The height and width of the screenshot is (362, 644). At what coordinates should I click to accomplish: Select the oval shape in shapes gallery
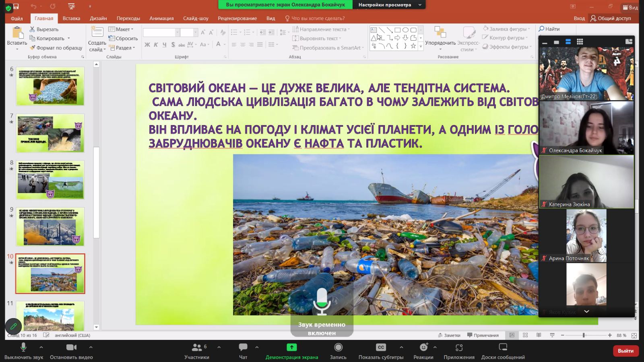[x=405, y=30]
